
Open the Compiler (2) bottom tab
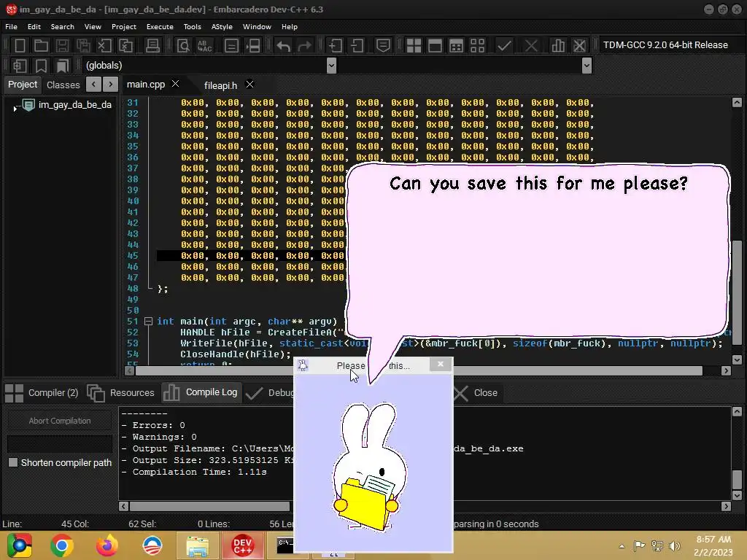42,393
